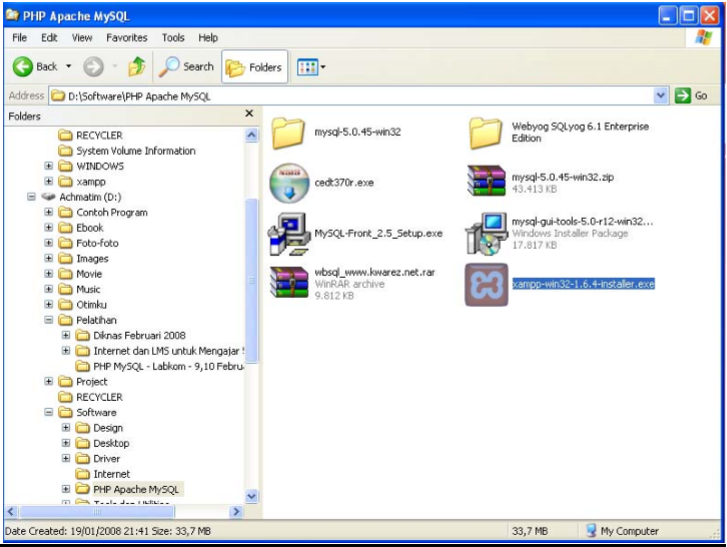The height and width of the screenshot is (547, 727).
Task: Expand the Design folder node
Action: (x=66, y=427)
